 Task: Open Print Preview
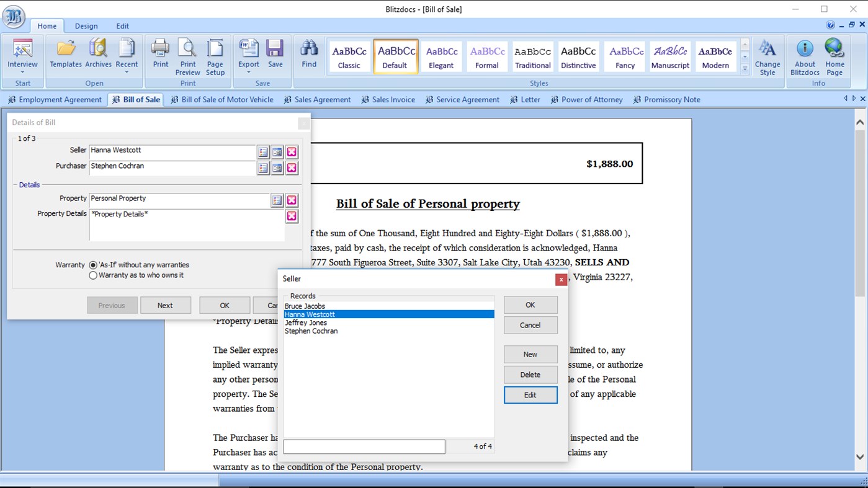point(187,56)
